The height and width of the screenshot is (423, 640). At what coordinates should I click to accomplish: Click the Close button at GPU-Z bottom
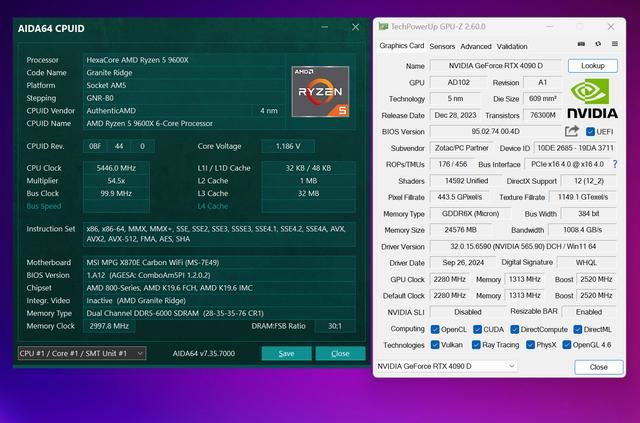(599, 367)
